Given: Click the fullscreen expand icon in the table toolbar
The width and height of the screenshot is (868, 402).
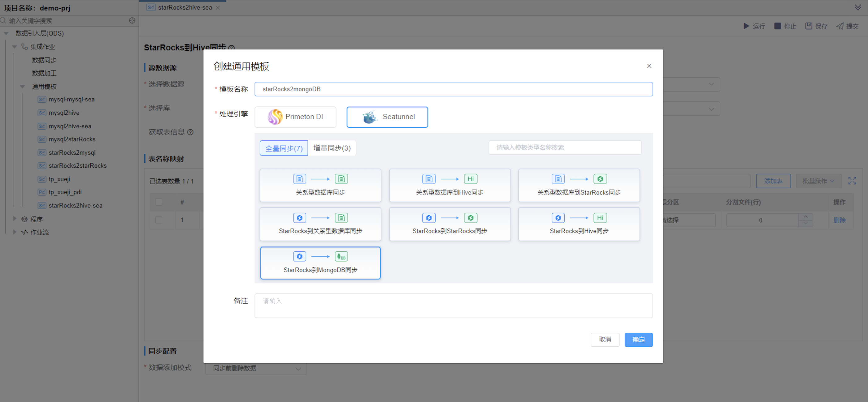Looking at the screenshot, I should [x=852, y=181].
